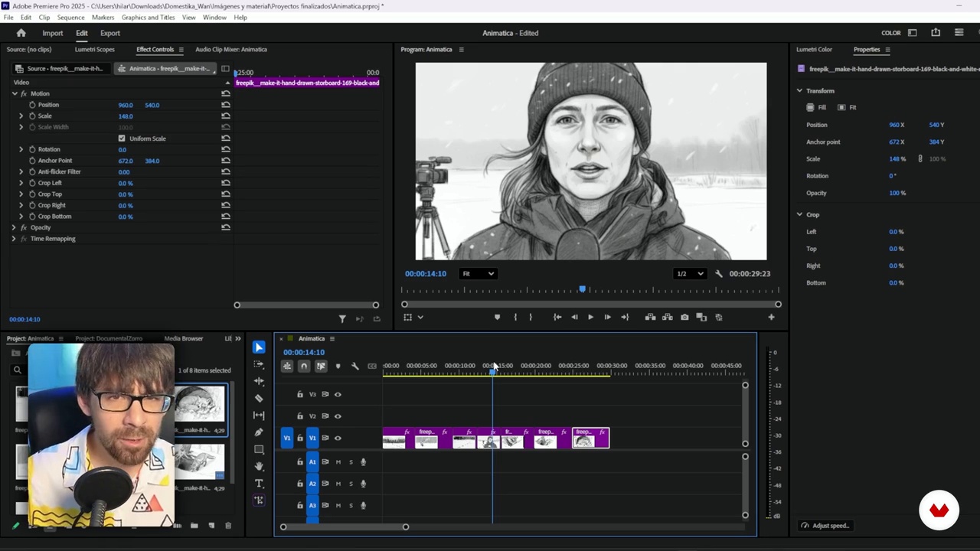Click the Home icon in the header bar
Viewport: 980px width, 551px height.
pyautogui.click(x=21, y=33)
